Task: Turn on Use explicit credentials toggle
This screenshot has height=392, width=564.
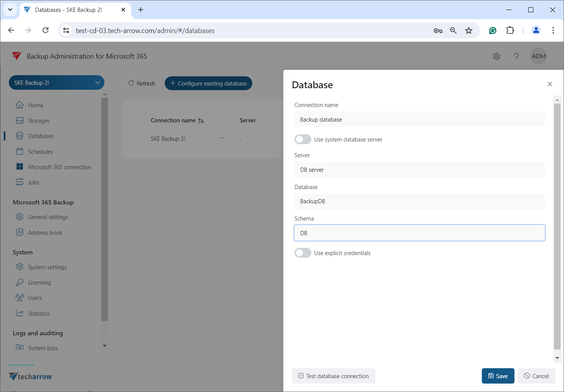Action: (303, 253)
